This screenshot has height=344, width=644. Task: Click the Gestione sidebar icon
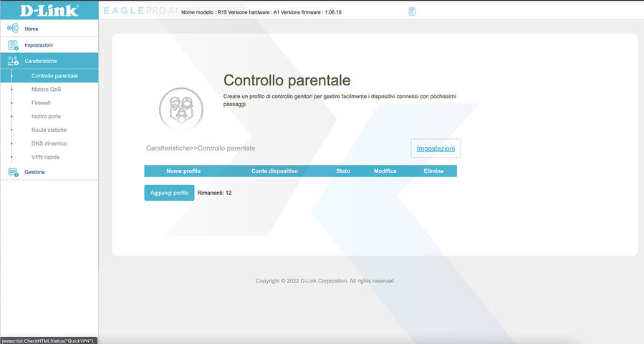click(x=12, y=172)
